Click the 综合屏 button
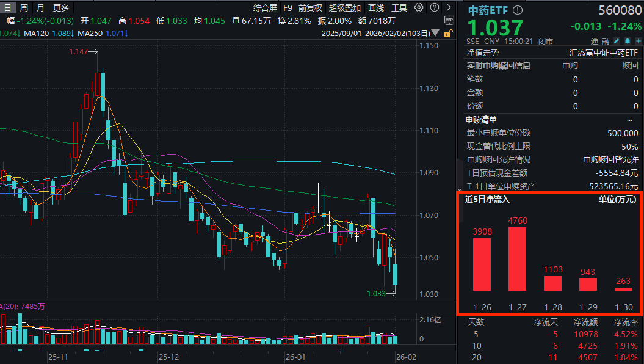Image resolution: width=644 pixels, height=364 pixels. (x=265, y=8)
